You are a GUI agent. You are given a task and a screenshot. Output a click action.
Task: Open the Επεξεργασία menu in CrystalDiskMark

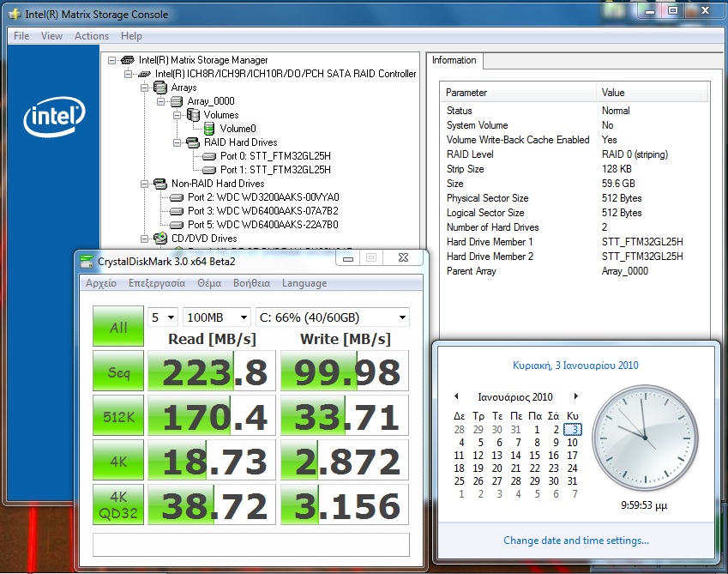157,283
